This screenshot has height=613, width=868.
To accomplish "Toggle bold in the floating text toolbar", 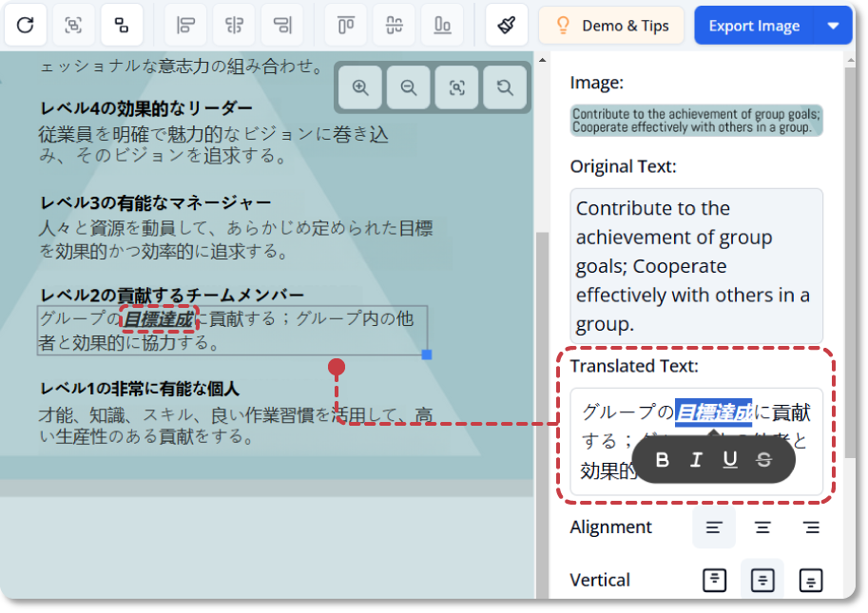I will tap(663, 460).
